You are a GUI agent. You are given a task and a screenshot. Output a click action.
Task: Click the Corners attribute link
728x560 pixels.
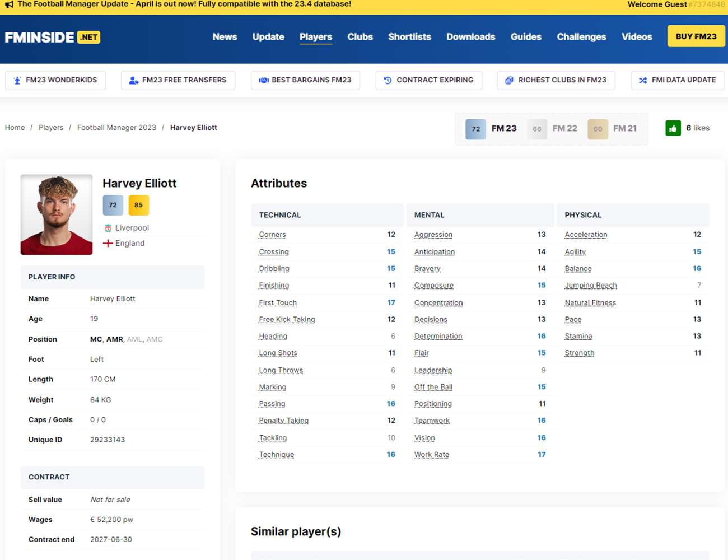tap(272, 235)
